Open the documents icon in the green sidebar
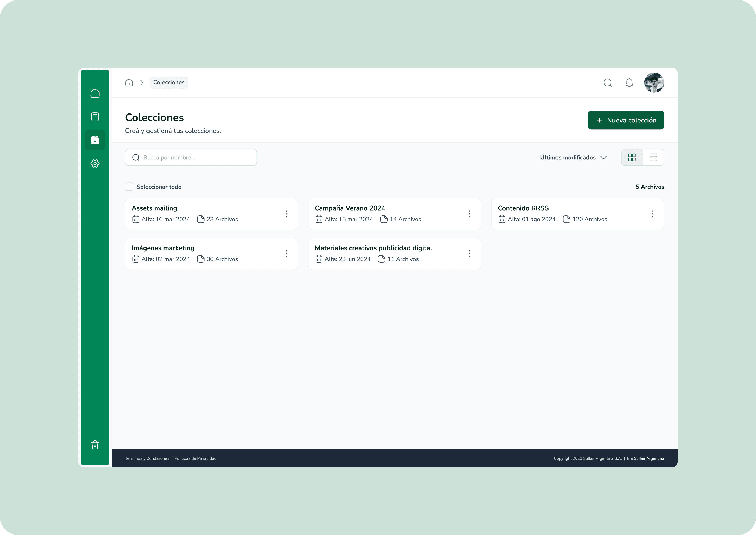Image resolution: width=756 pixels, height=535 pixels. [95, 117]
